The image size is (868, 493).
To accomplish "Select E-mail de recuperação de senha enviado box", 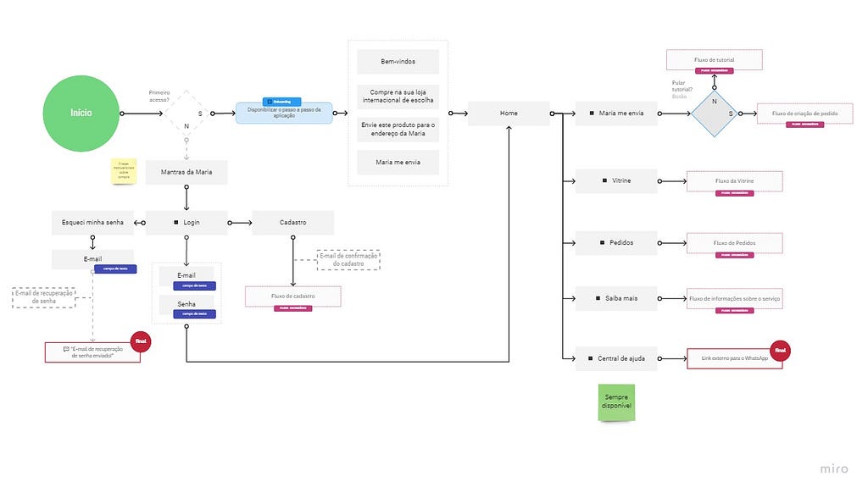I will (92, 352).
